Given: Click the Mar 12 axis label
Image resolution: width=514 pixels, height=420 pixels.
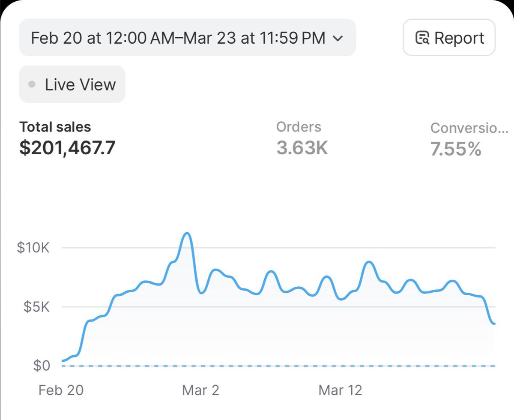Looking at the screenshot, I should (x=341, y=390).
